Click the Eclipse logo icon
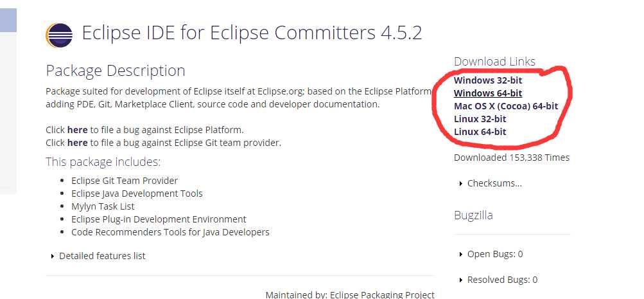This screenshot has width=644, height=299. coord(59,35)
